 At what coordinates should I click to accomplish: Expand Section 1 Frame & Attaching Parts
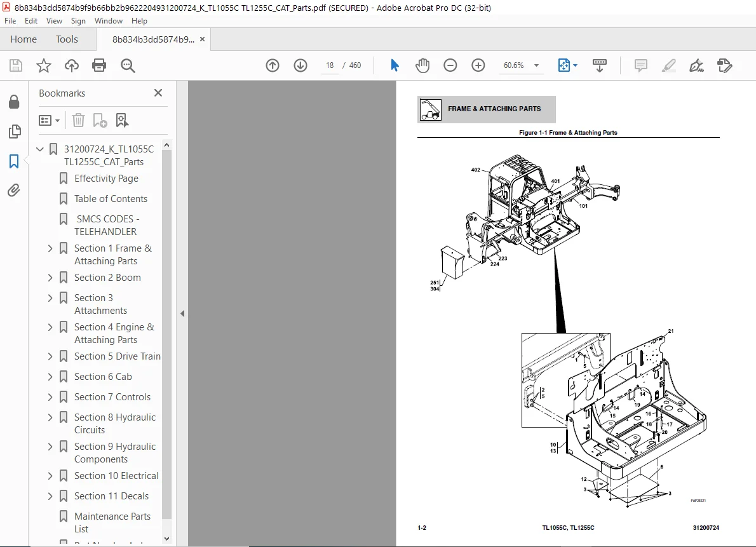point(50,248)
